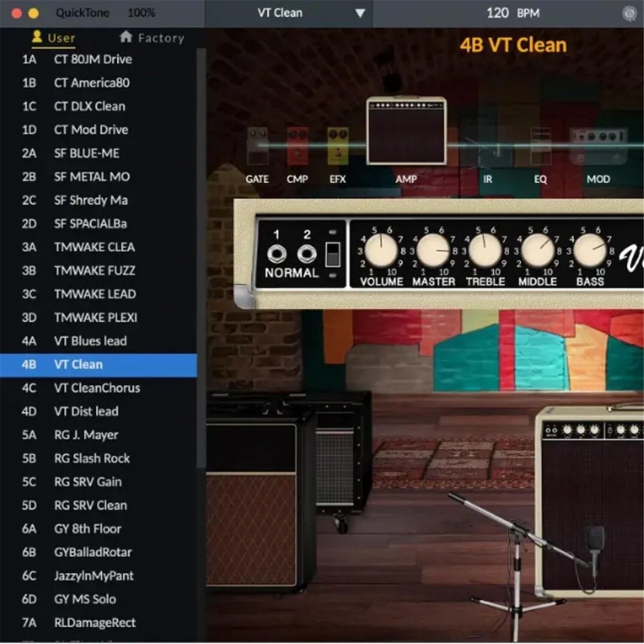Select the red CMP compressor pedal

coord(297,146)
